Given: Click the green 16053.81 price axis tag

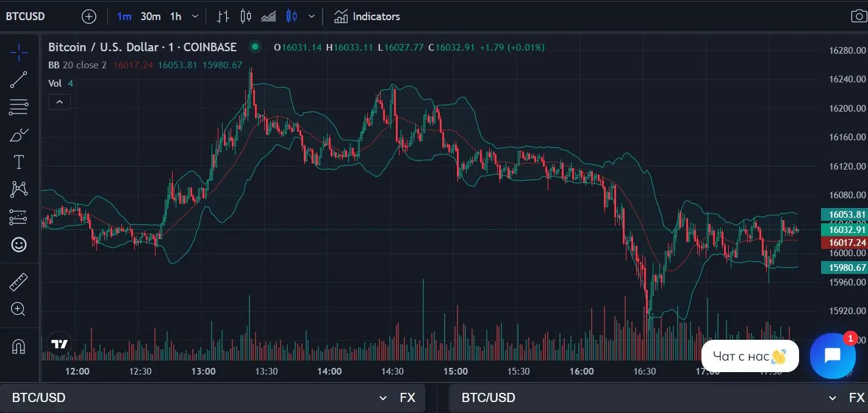Looking at the screenshot, I should pyautogui.click(x=844, y=214).
